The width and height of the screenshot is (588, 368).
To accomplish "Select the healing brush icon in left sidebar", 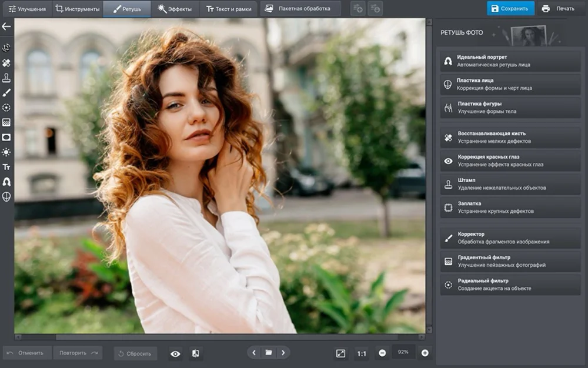I will [6, 62].
